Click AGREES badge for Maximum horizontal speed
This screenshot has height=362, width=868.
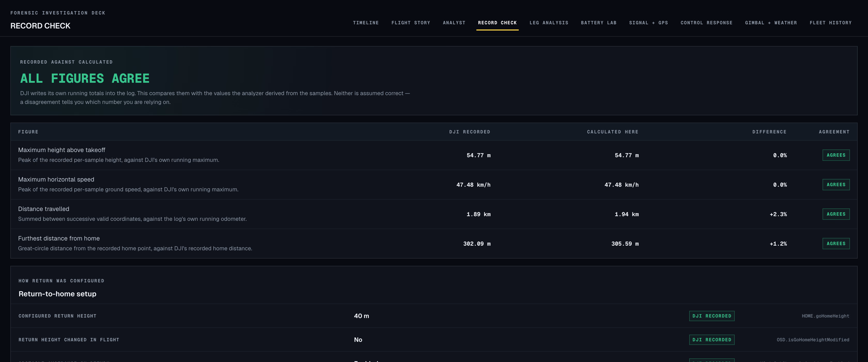(x=836, y=185)
